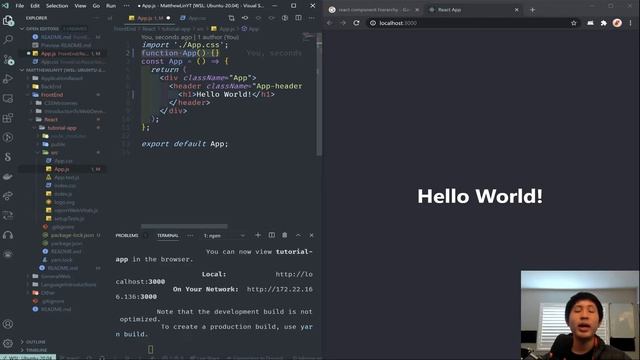This screenshot has height=360, width=640.
Task: Open the Selection menu
Action: click(x=57, y=6)
